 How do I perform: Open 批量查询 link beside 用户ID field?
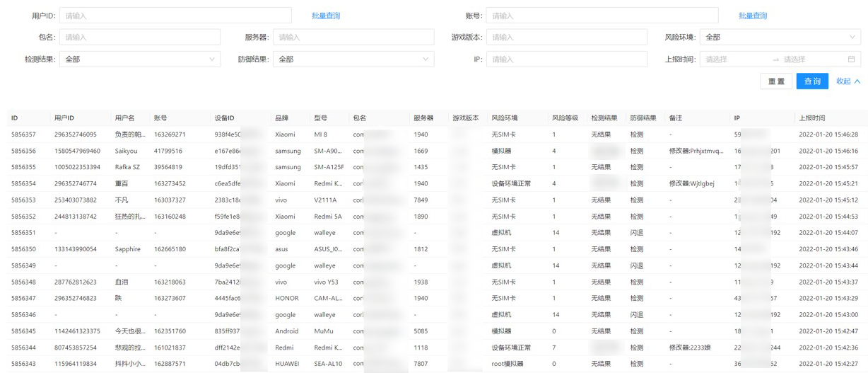(x=326, y=16)
